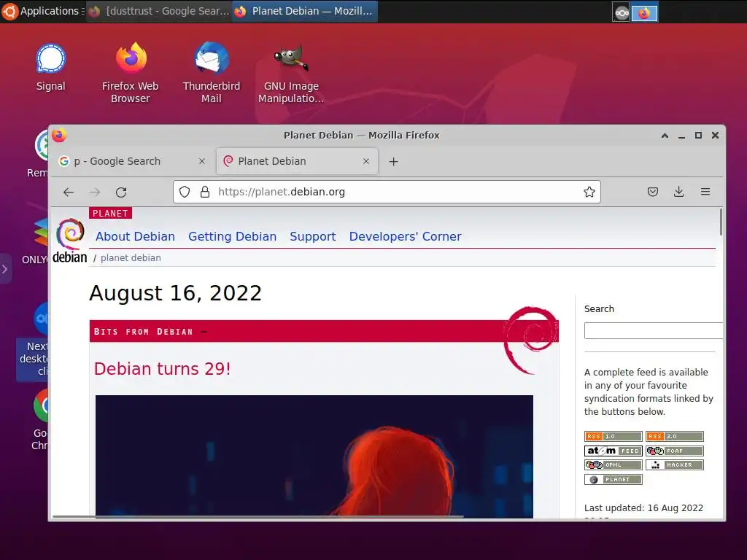
Task: Open the OPML badge
Action: tap(613, 464)
